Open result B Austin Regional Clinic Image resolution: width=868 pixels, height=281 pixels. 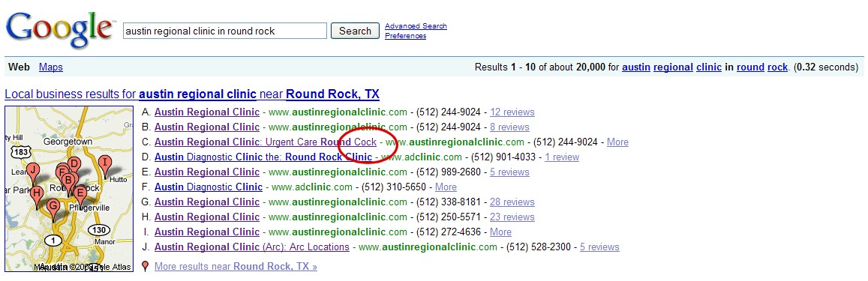(x=207, y=127)
